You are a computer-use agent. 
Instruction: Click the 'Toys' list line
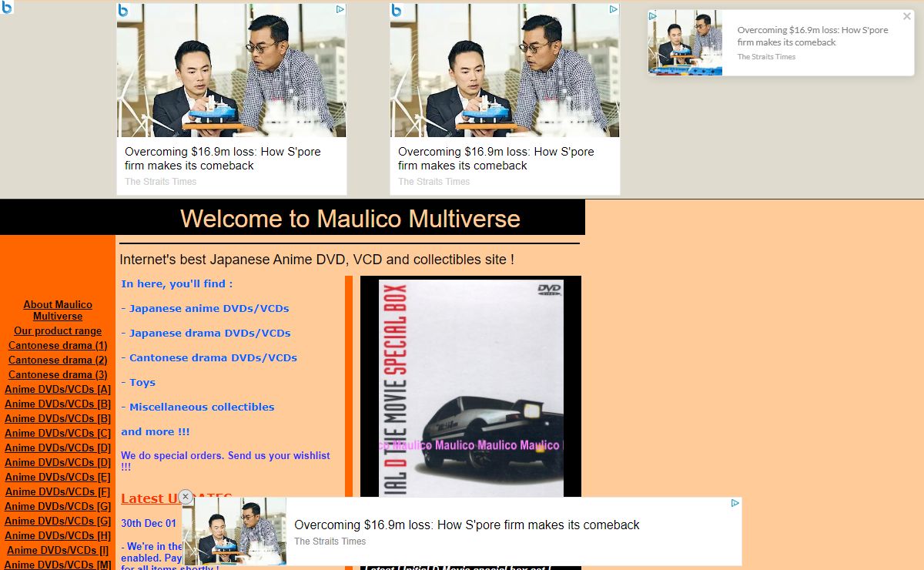[138, 382]
